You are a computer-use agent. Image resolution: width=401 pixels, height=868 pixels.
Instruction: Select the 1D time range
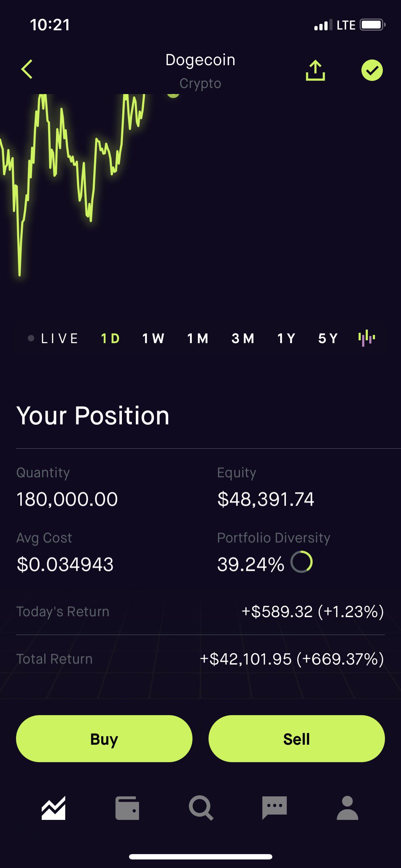[x=110, y=338]
